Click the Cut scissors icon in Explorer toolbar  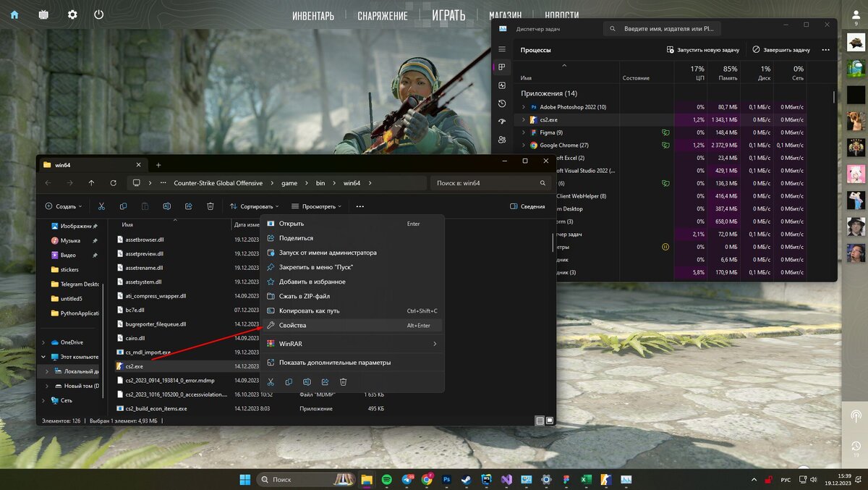coord(102,206)
